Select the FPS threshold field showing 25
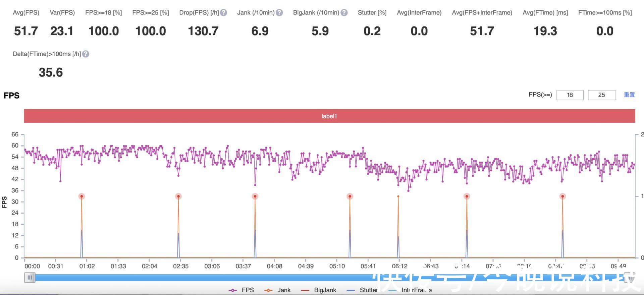The image size is (644, 295). pyautogui.click(x=601, y=95)
